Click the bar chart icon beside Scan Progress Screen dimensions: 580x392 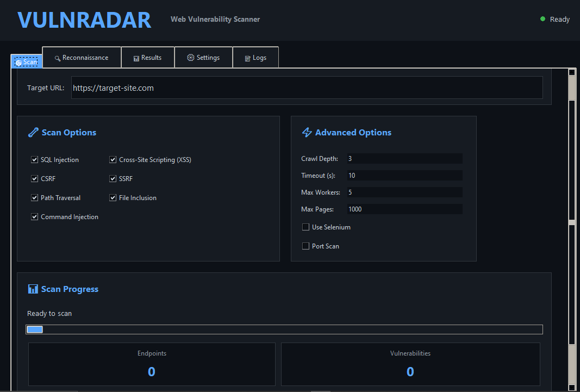33,289
